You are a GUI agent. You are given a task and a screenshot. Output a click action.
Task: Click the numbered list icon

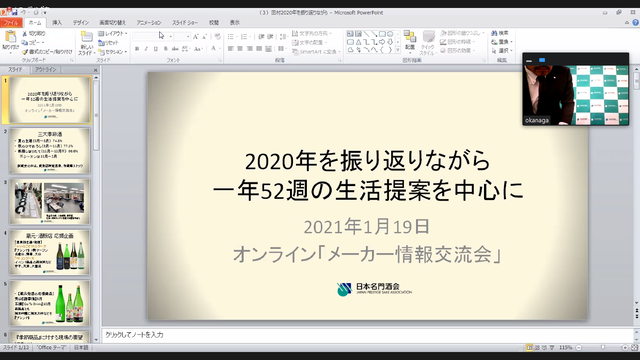[245, 37]
